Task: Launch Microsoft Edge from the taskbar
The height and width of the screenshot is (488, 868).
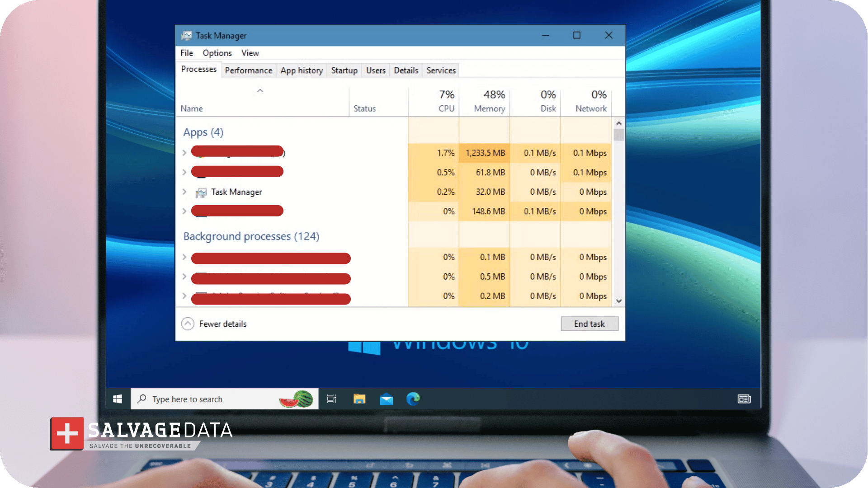Action: pyautogui.click(x=413, y=399)
